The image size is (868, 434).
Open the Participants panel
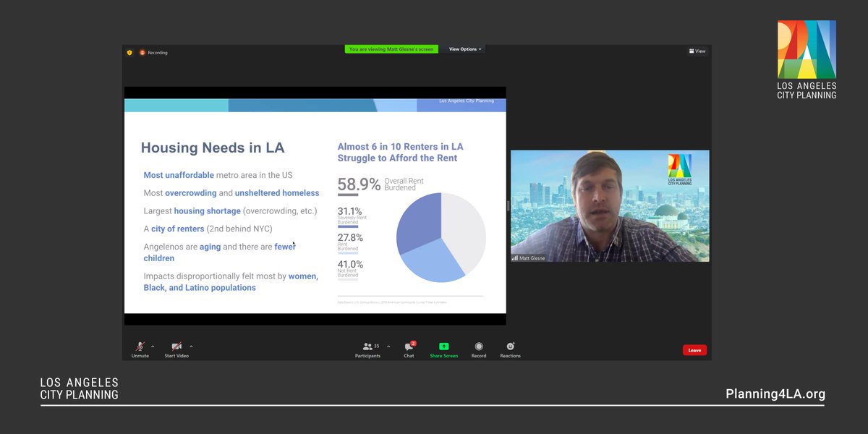click(368, 349)
